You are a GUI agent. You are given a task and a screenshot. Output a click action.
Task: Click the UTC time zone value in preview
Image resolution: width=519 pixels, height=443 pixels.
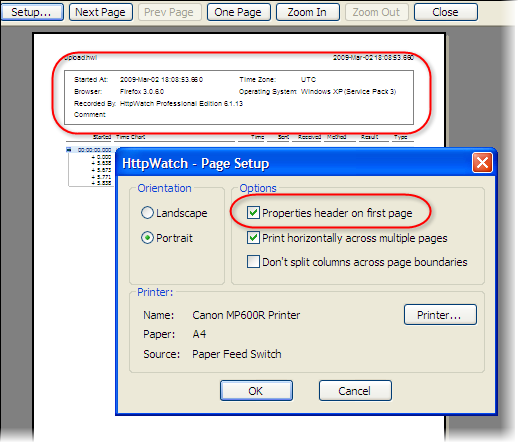[x=308, y=80]
